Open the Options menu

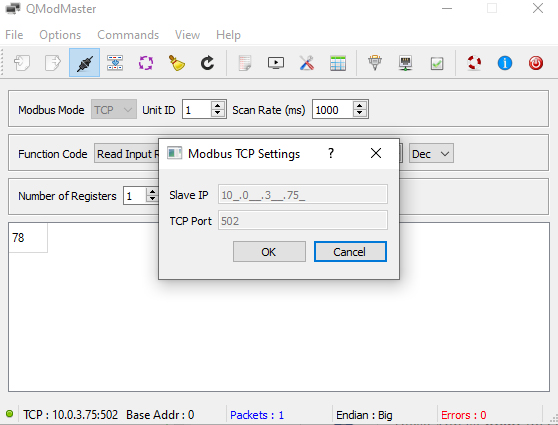point(60,35)
